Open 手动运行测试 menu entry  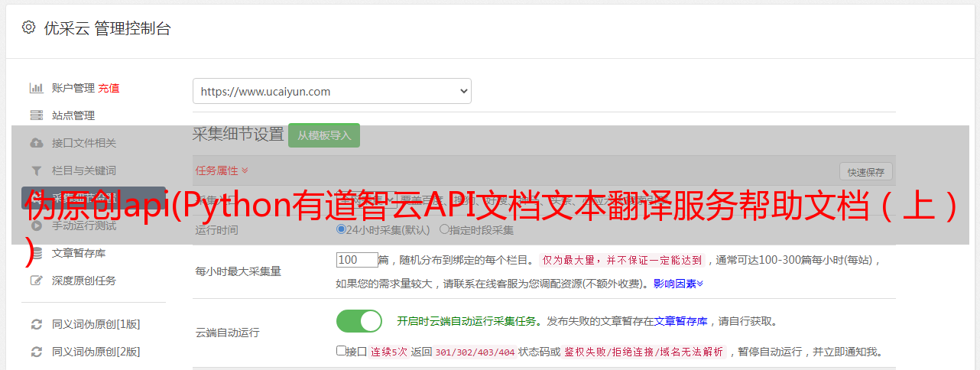[84, 226]
